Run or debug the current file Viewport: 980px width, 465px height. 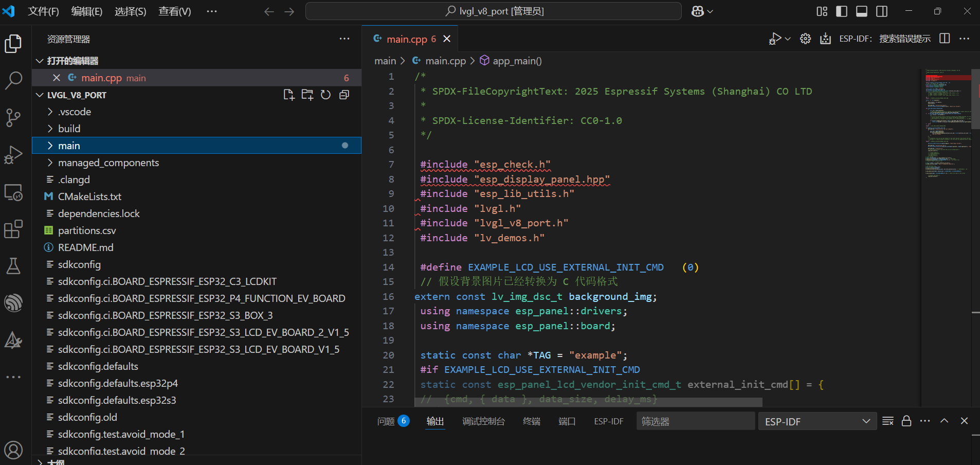click(x=775, y=39)
